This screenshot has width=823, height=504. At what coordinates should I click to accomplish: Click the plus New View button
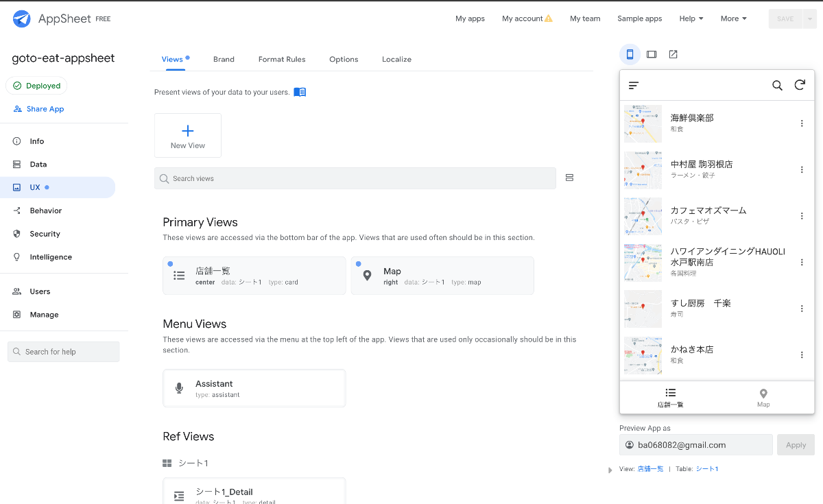[x=188, y=136]
